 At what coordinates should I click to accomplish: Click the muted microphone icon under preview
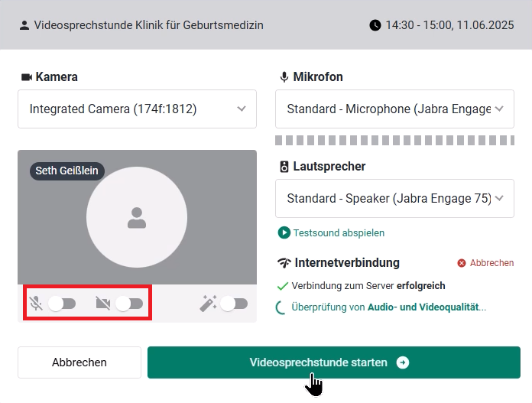36,304
